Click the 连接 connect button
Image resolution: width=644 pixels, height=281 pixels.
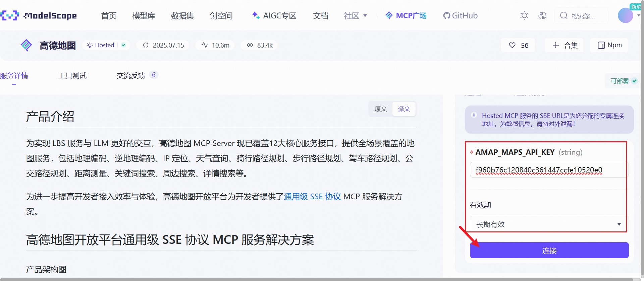click(x=549, y=250)
